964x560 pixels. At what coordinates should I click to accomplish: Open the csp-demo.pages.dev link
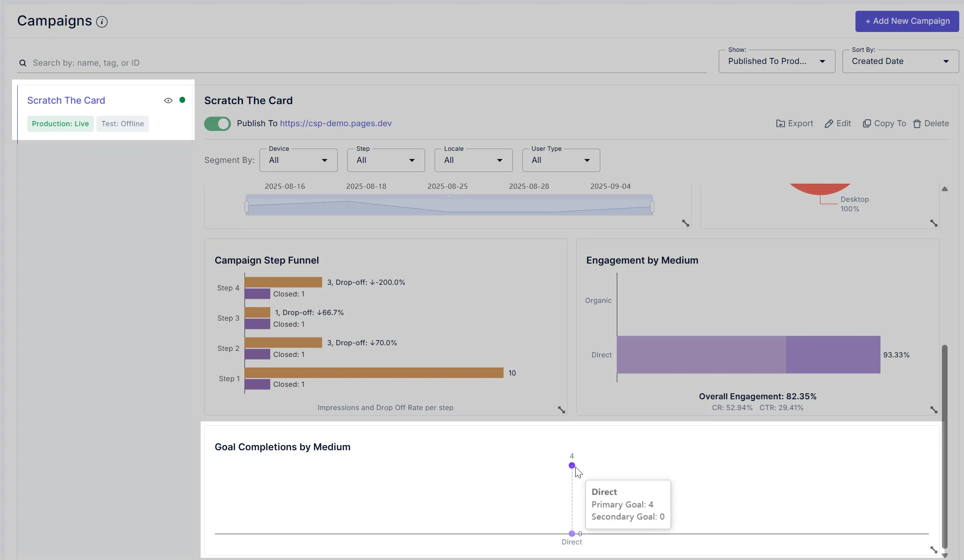pyautogui.click(x=336, y=123)
